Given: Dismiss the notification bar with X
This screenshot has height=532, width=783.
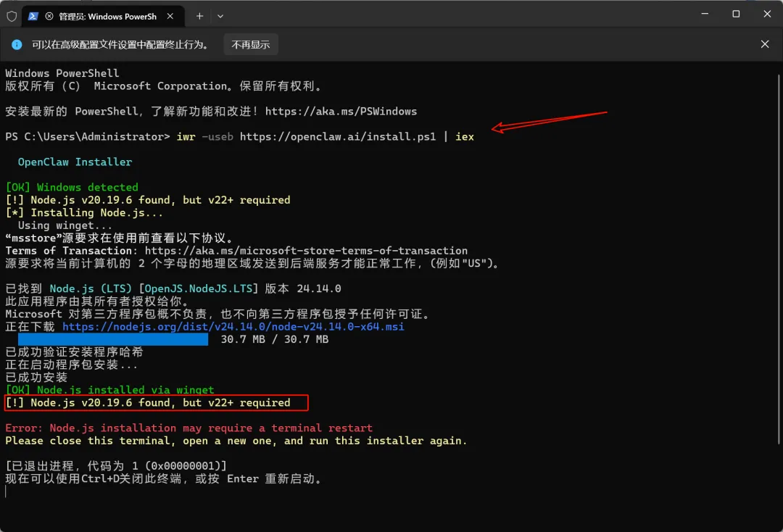Looking at the screenshot, I should 765,44.
